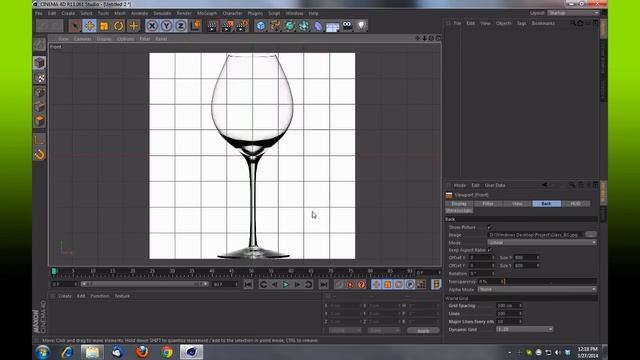This screenshot has height=360, width=640.
Task: Switch to the Filter tab in attributes
Action: coord(488,203)
